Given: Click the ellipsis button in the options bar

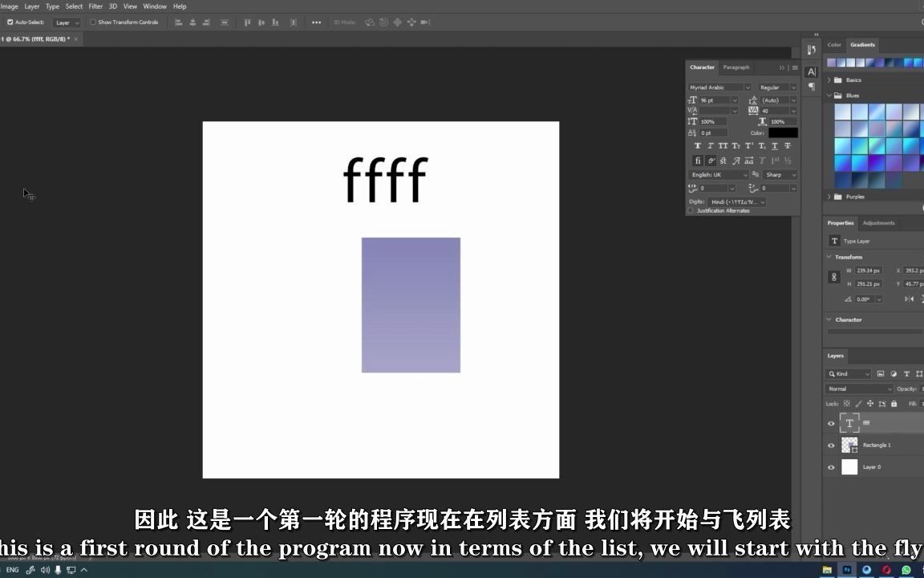Looking at the screenshot, I should point(316,22).
